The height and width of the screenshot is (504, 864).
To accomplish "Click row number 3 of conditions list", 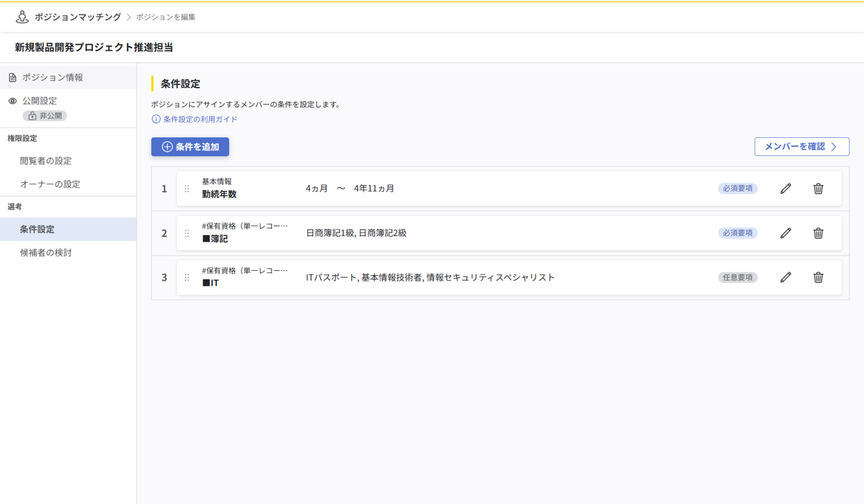I will tap(165, 277).
